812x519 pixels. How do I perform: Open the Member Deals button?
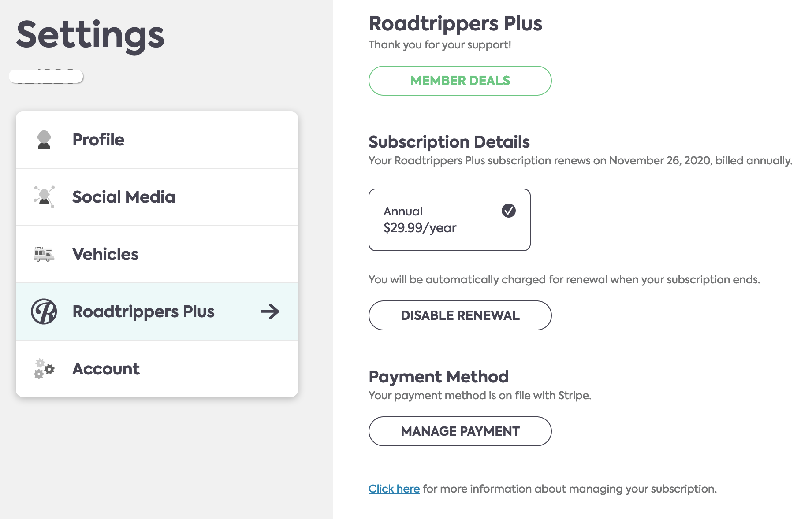tap(460, 81)
